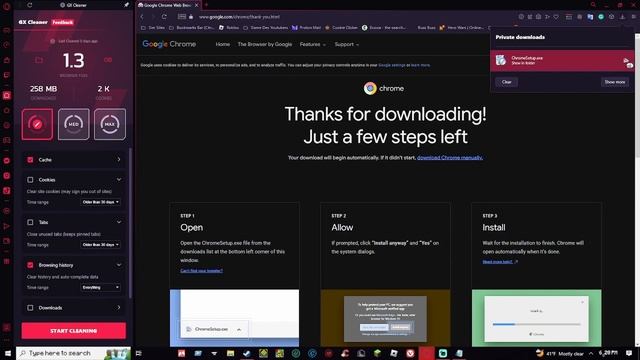Click the Feedback badge in GX Cleaner

click(x=62, y=22)
